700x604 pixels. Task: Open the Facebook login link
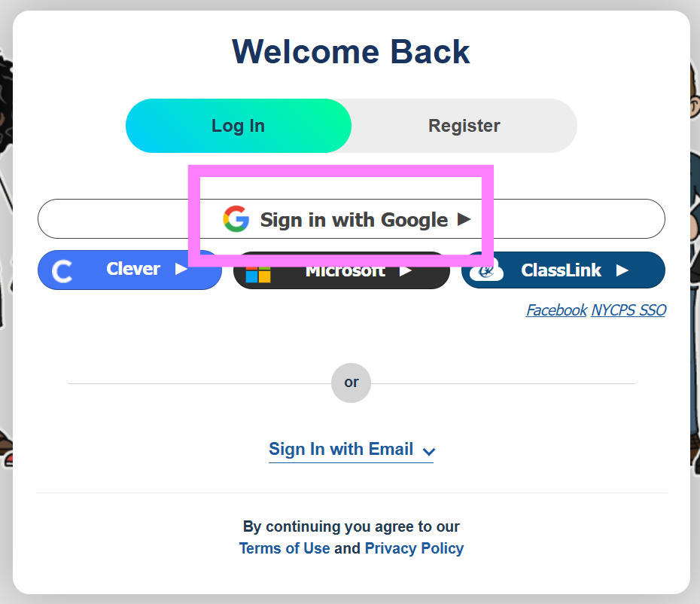556,310
